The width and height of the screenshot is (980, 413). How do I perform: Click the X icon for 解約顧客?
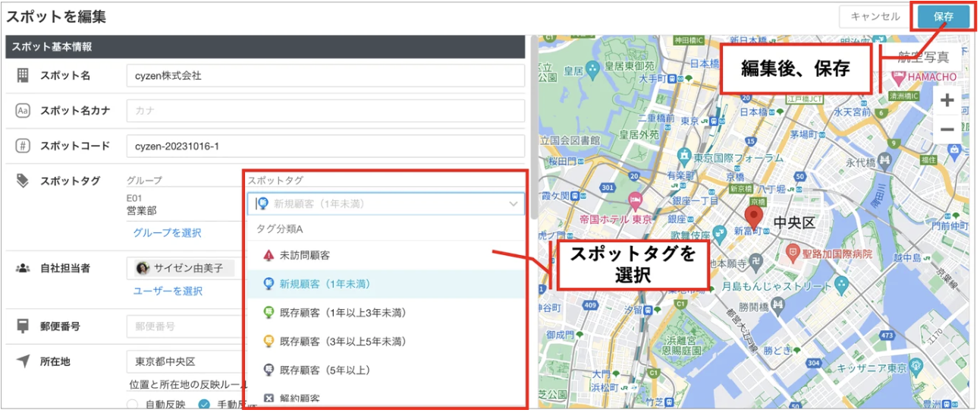point(268,398)
